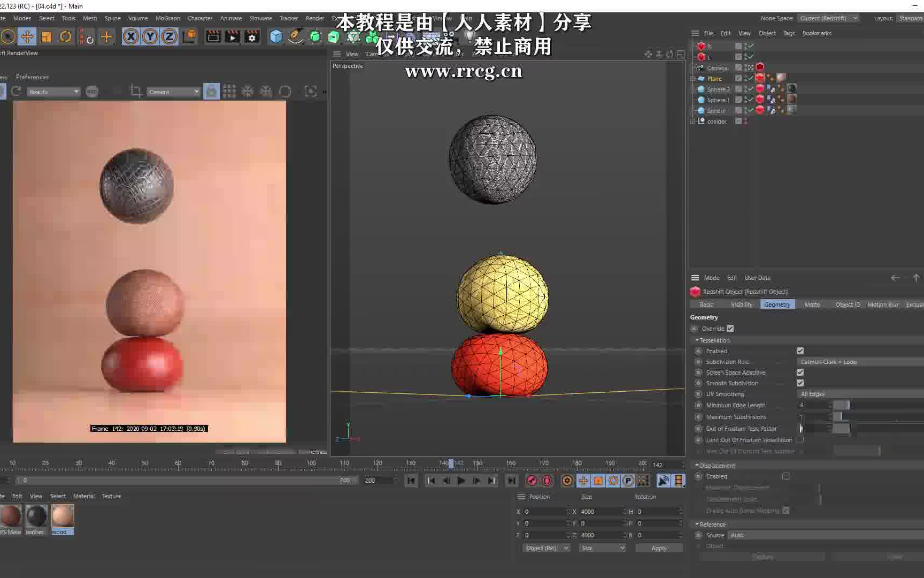Click the Apply button in coordinates panel
This screenshot has height=578, width=924.
[659, 547]
